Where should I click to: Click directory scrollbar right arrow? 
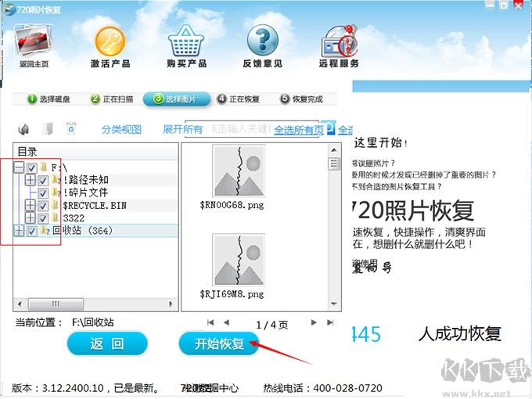[171, 304]
